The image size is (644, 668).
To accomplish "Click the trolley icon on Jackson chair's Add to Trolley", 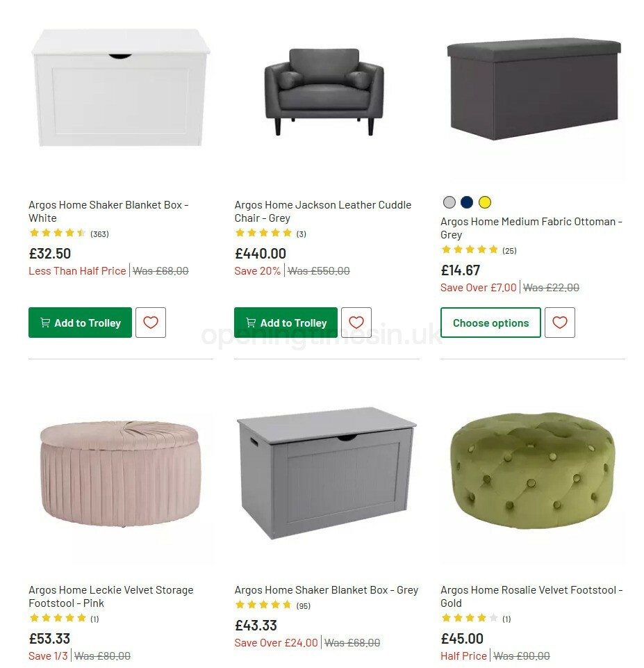I will 250,322.
